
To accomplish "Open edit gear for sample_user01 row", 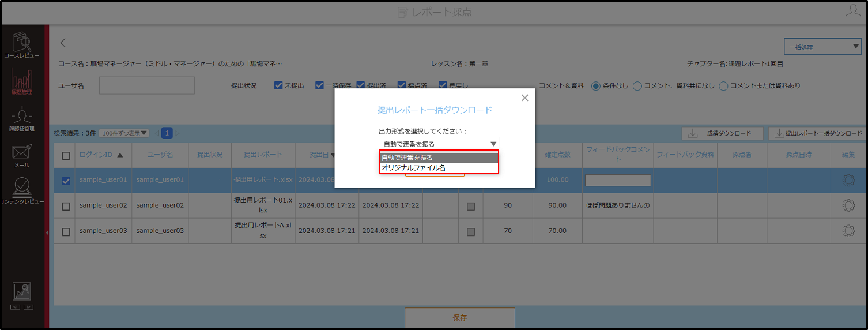I will click(848, 180).
